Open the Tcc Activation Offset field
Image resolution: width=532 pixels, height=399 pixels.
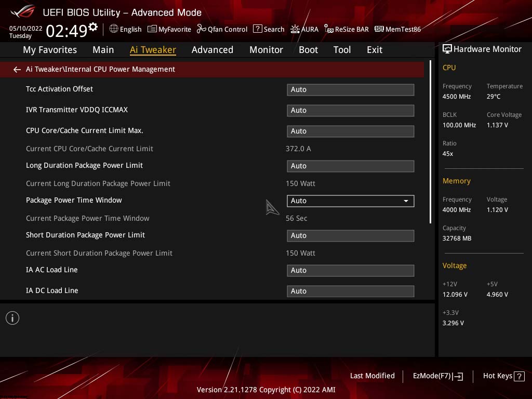351,89
